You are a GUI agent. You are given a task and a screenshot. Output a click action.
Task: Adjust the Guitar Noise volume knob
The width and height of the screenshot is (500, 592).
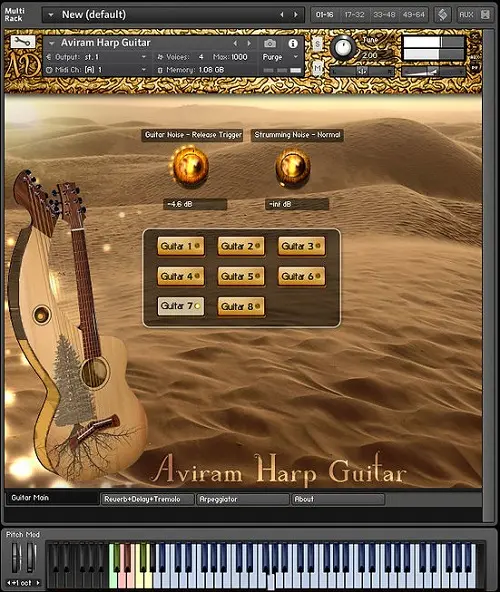tap(190, 166)
